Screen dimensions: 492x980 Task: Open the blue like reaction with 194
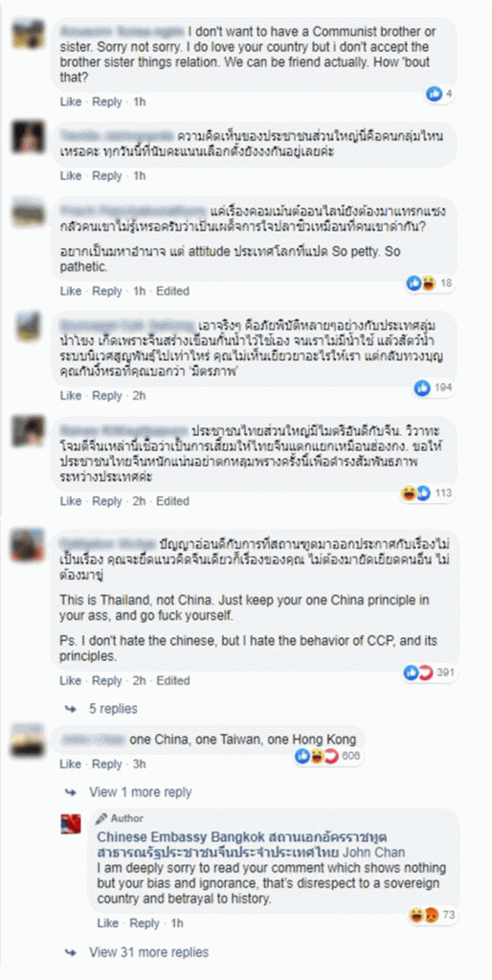coord(434,388)
